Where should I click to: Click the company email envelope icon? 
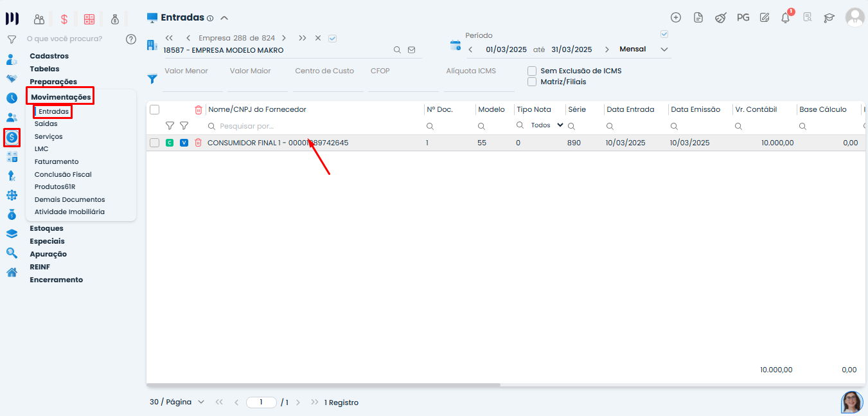412,50
